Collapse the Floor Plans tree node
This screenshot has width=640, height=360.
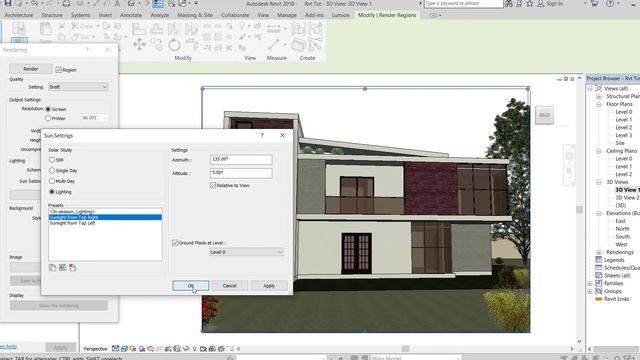click(599, 104)
